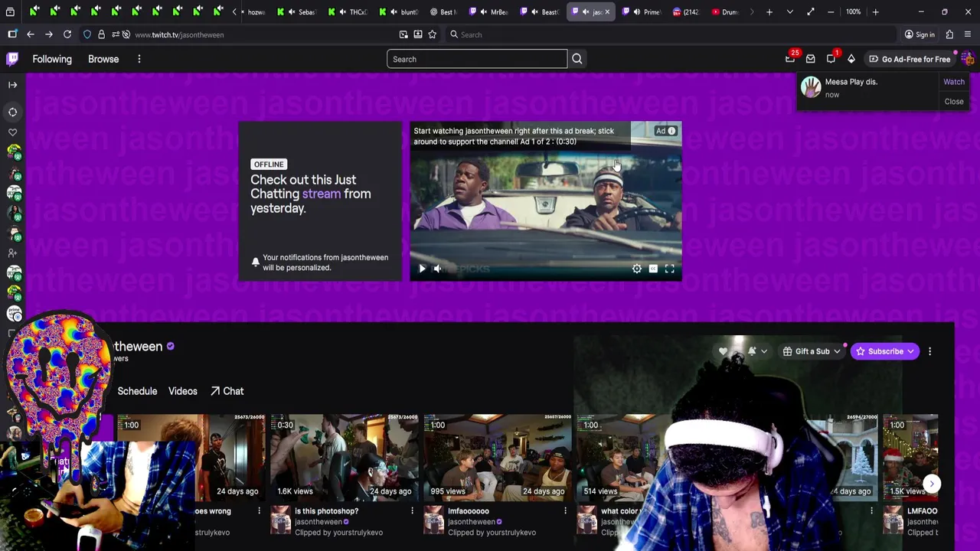Viewport: 980px width, 551px height.
Task: Open the 'lmfaooooo' clip thumbnail
Action: (498, 457)
